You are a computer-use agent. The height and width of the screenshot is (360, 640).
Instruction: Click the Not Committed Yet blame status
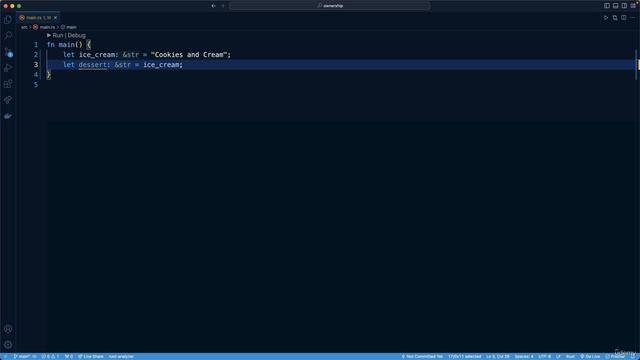422,356
